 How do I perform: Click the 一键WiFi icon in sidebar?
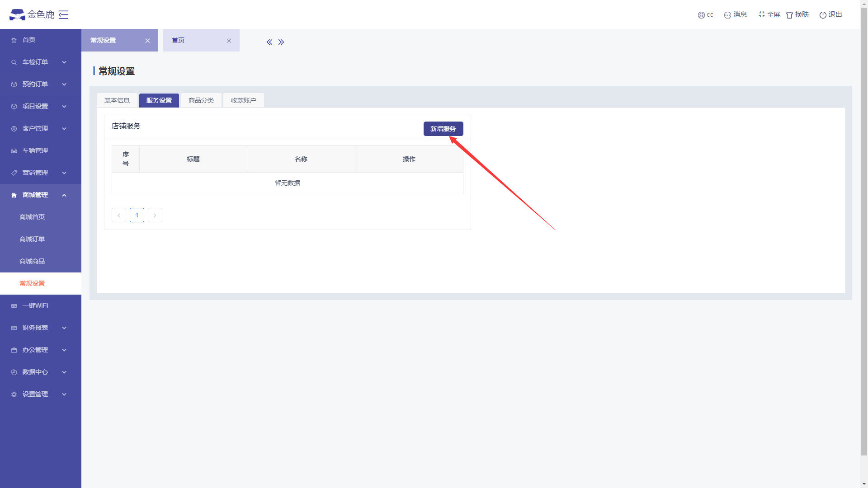coord(14,306)
